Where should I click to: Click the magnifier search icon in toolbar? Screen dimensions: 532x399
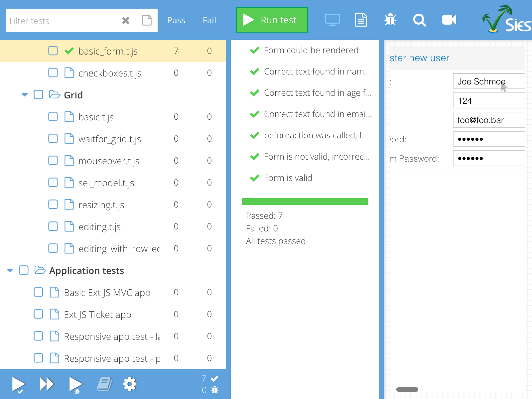(x=419, y=20)
